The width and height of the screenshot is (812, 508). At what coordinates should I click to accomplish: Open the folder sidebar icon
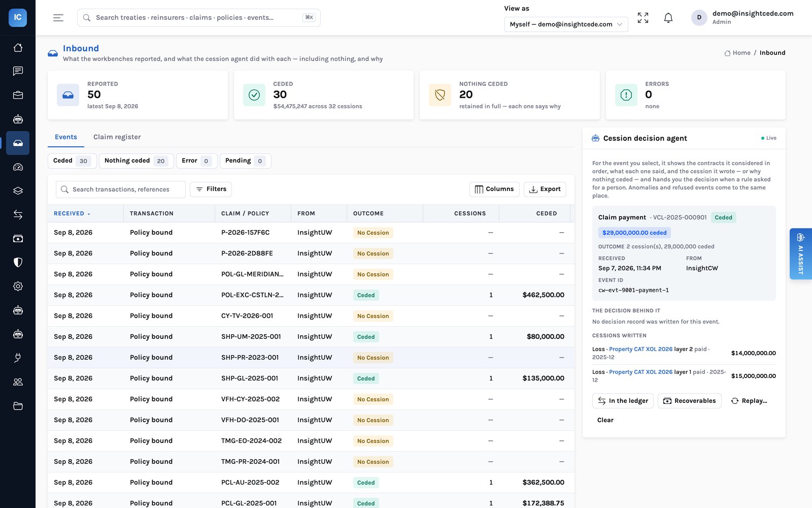(18, 406)
